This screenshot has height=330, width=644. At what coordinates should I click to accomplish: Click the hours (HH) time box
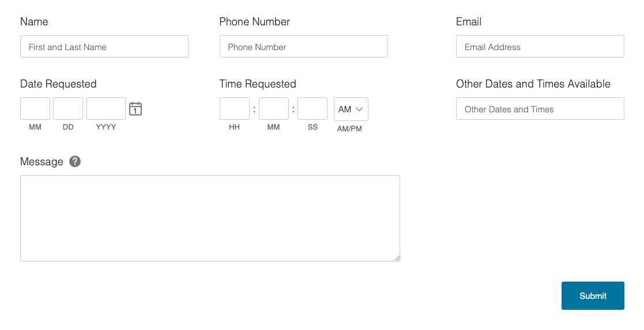[x=234, y=109]
